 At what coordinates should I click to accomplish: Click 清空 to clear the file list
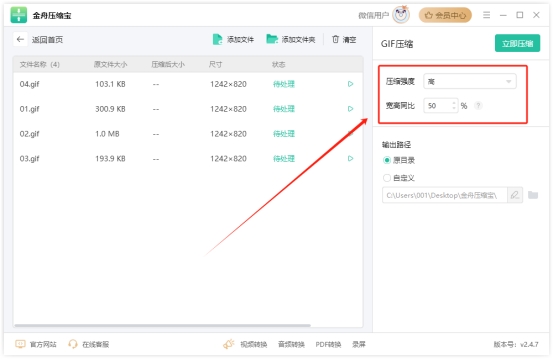[x=344, y=39]
